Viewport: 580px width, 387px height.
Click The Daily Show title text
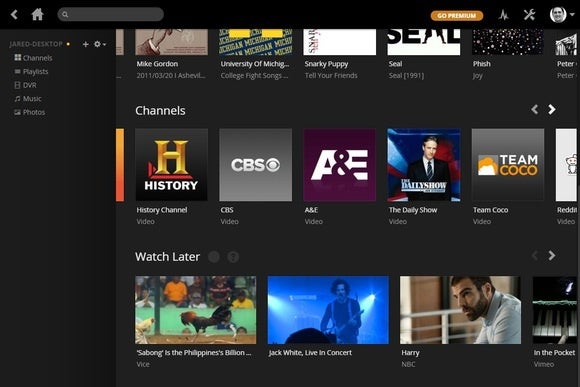pyautogui.click(x=413, y=210)
